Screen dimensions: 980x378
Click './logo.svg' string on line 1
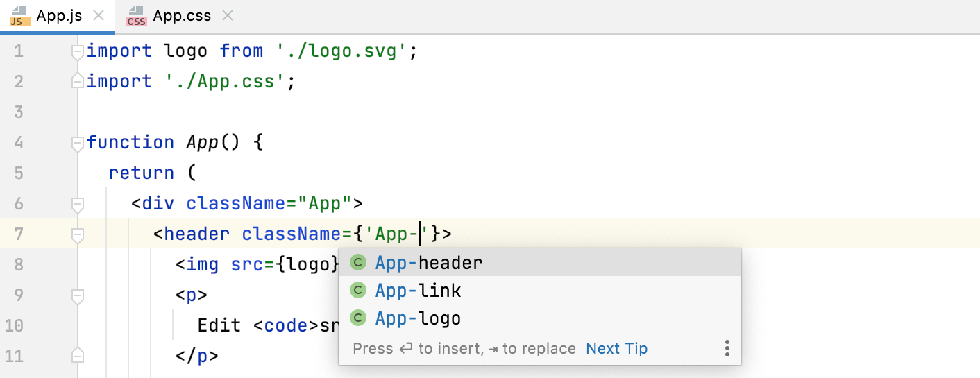point(341,51)
